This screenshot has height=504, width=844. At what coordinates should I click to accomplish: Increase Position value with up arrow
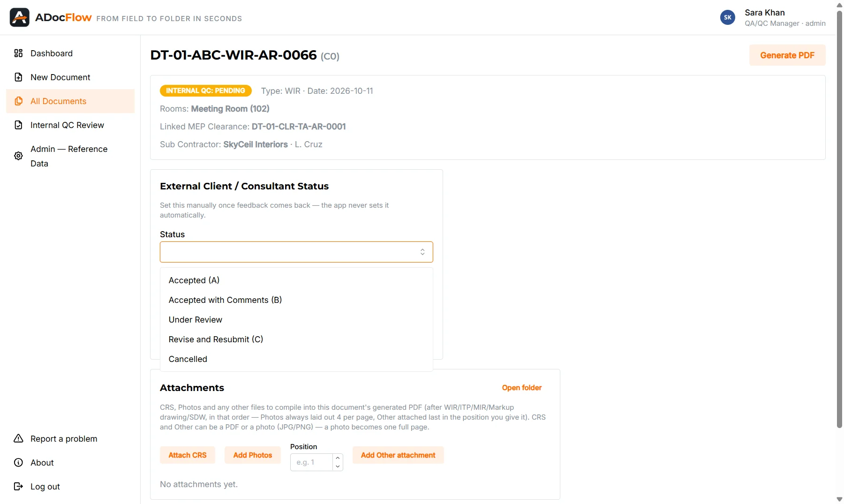click(338, 458)
